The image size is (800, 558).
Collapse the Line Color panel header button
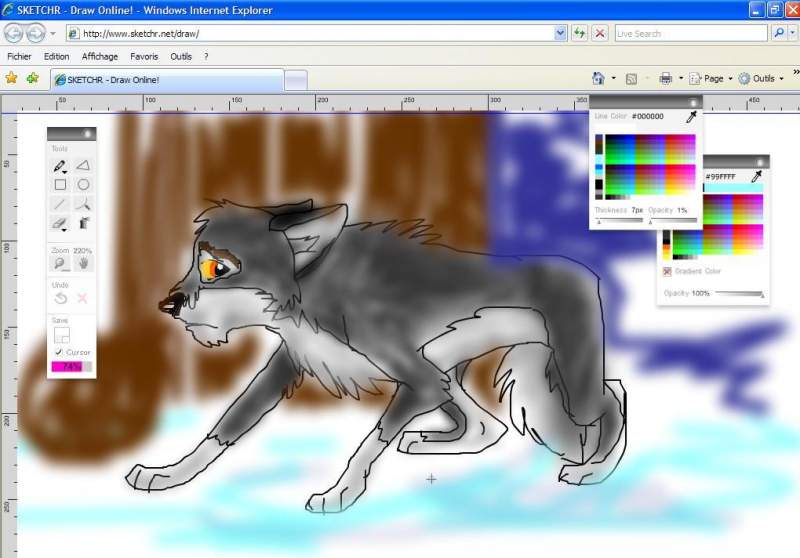click(x=693, y=103)
